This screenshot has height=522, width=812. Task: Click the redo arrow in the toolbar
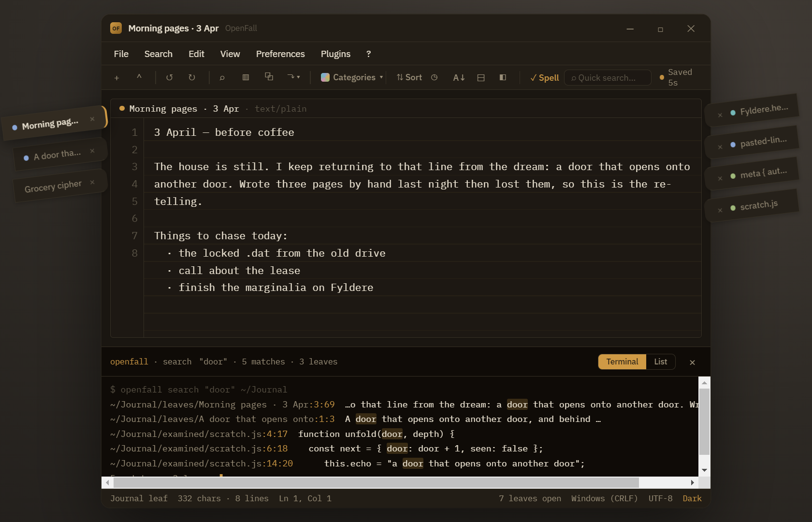(x=192, y=77)
